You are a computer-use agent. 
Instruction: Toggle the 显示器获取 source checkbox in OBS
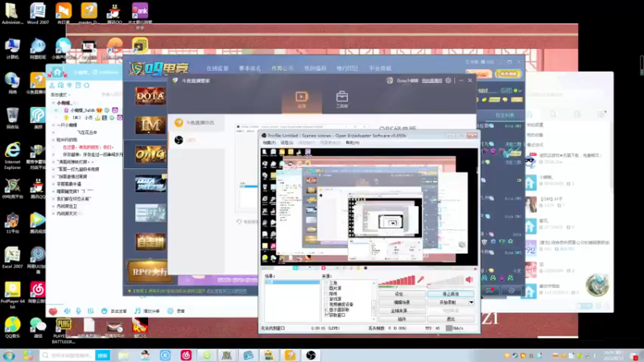point(326,310)
